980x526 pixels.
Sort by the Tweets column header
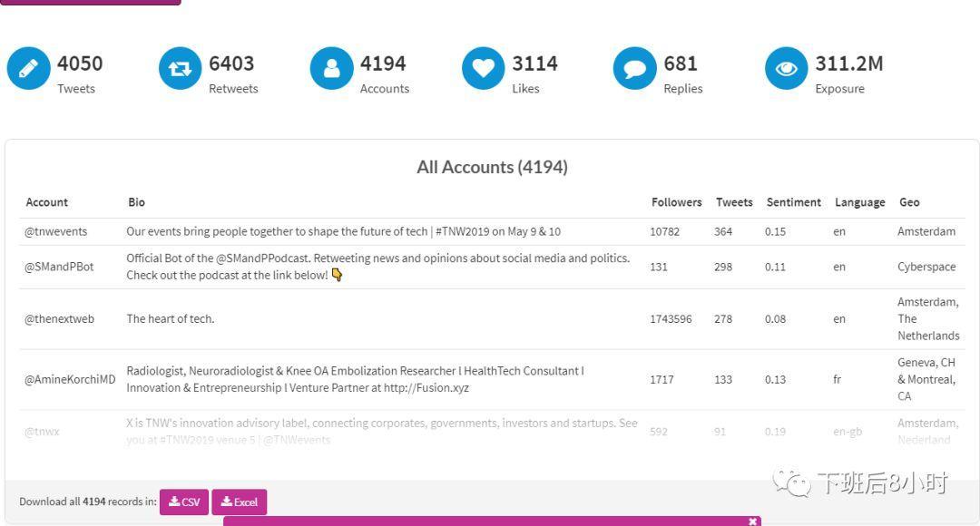click(x=733, y=202)
